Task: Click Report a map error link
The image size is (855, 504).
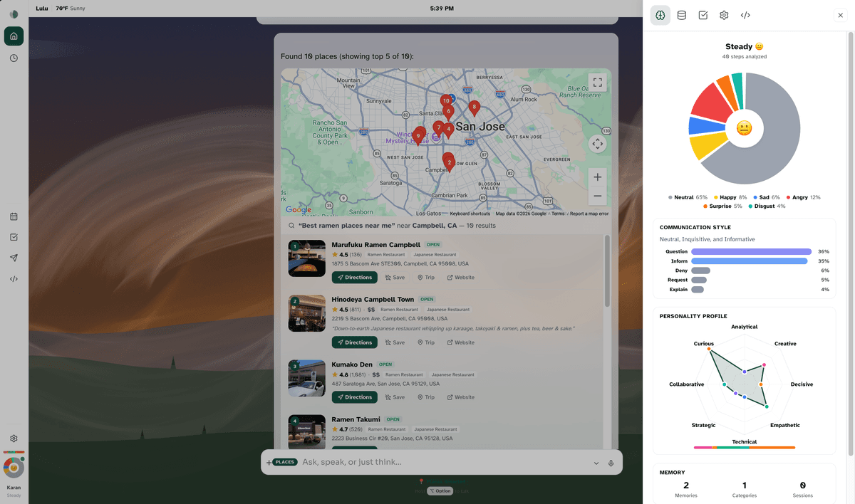Action: 589,214
